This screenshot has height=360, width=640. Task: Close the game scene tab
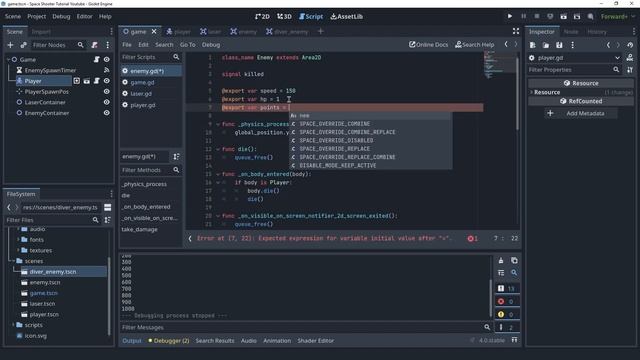click(x=154, y=31)
